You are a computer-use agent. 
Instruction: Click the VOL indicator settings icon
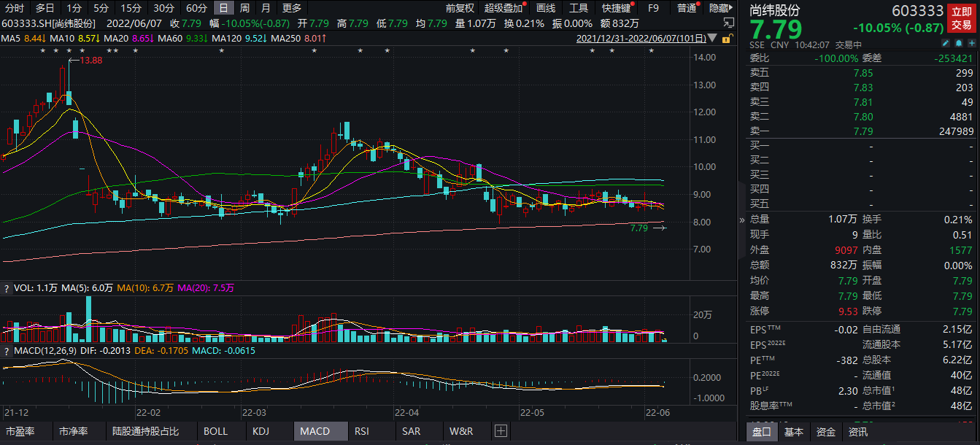tap(7, 288)
